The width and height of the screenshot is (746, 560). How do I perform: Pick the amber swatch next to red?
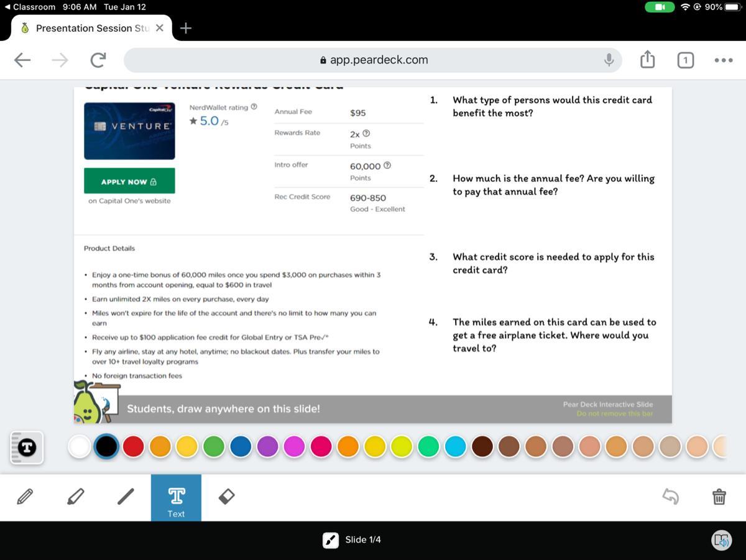[x=160, y=447]
